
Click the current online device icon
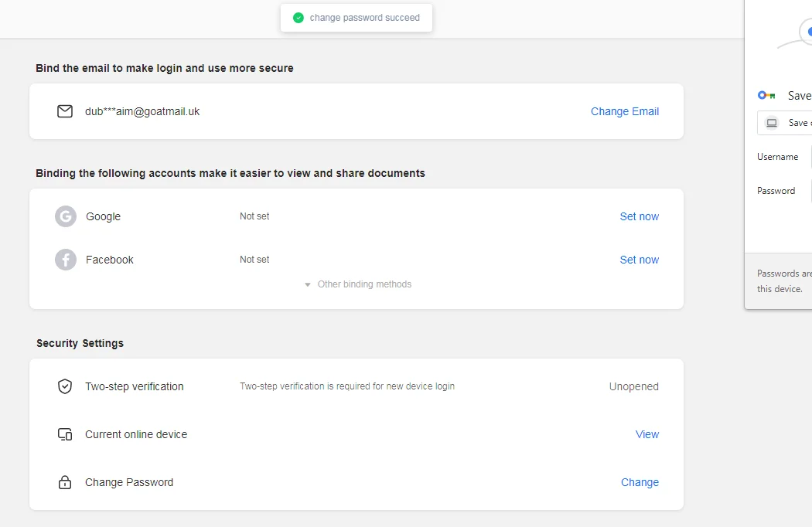tap(65, 434)
